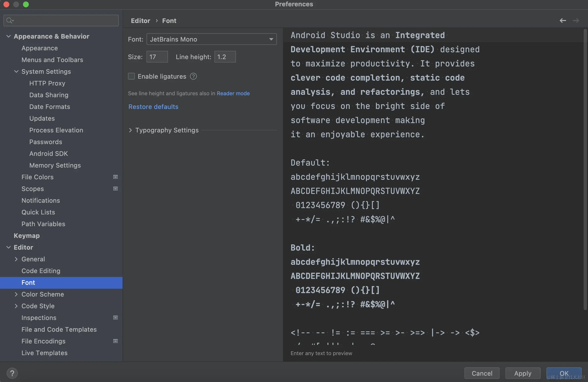Open the Font dropdown showing JetBrains Mono
588x382 pixels.
tap(211, 39)
